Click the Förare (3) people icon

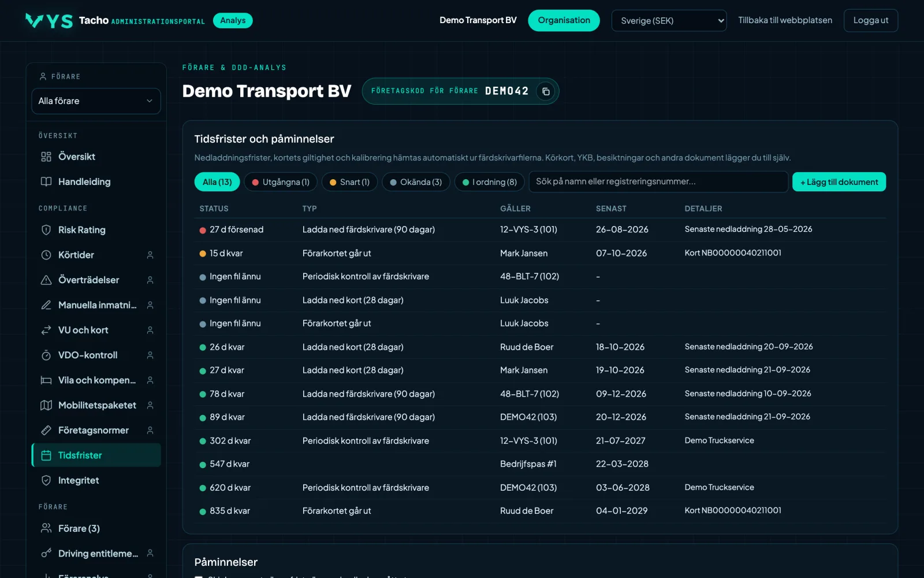(46, 528)
